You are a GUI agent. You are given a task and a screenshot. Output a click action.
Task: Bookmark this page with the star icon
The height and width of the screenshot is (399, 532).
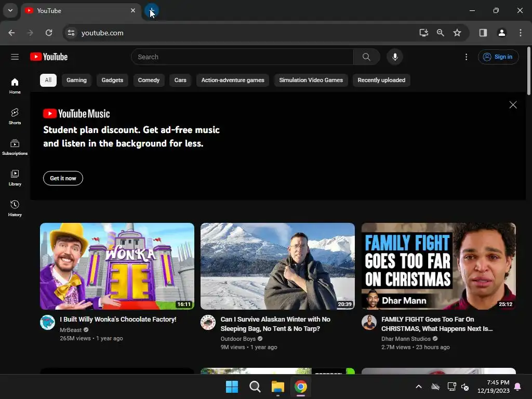(457, 33)
